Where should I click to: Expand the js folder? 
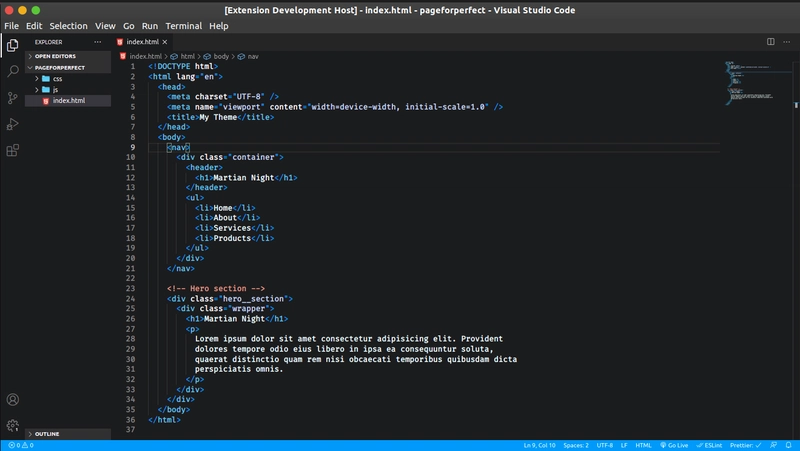click(x=68, y=89)
